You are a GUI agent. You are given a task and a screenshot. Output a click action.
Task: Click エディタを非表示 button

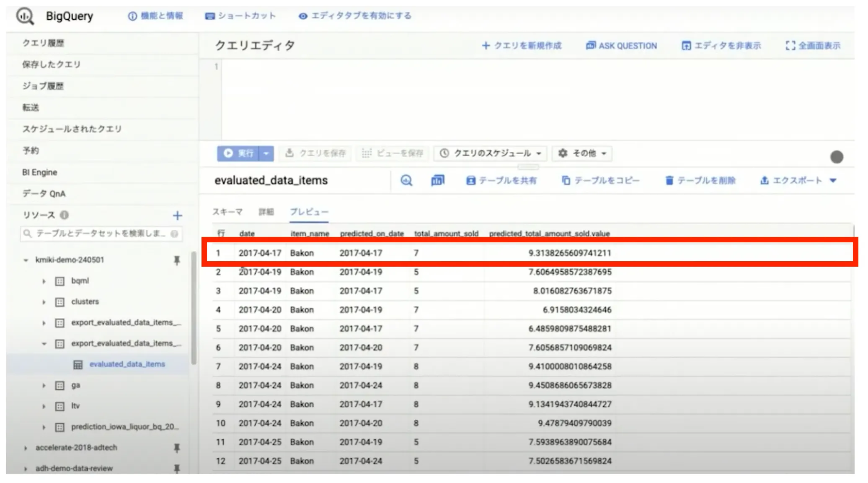point(721,46)
